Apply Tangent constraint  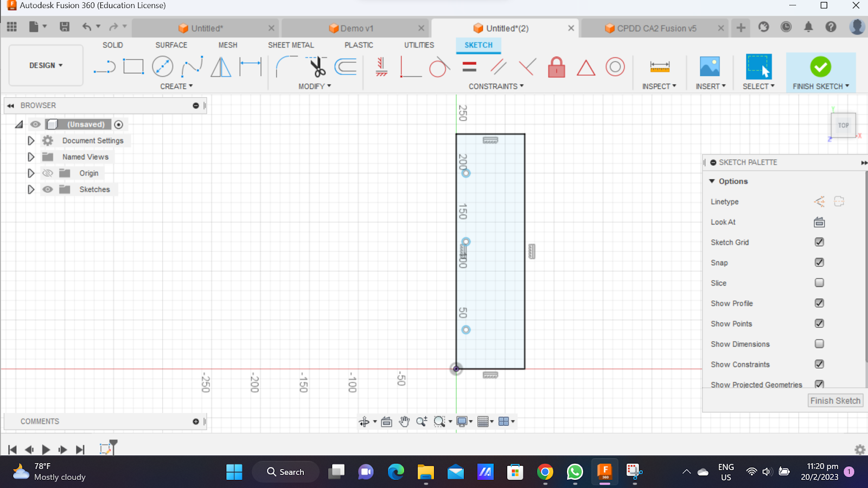tap(439, 67)
